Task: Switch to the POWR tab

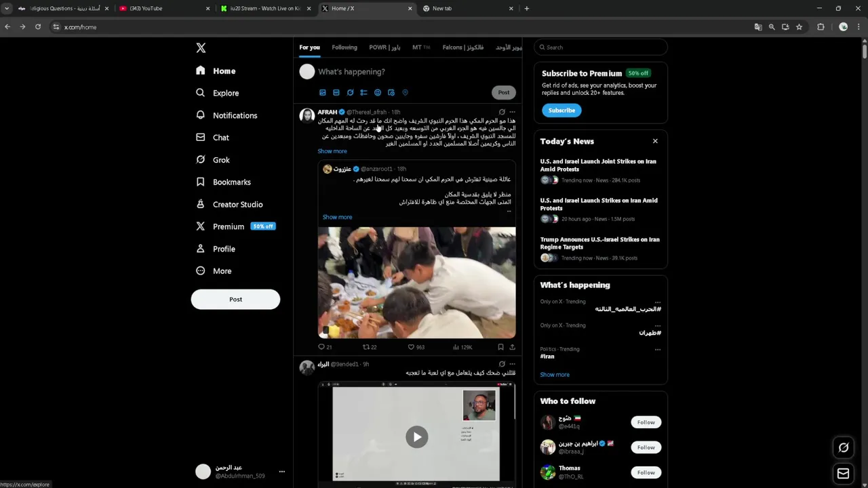Action: point(384,47)
